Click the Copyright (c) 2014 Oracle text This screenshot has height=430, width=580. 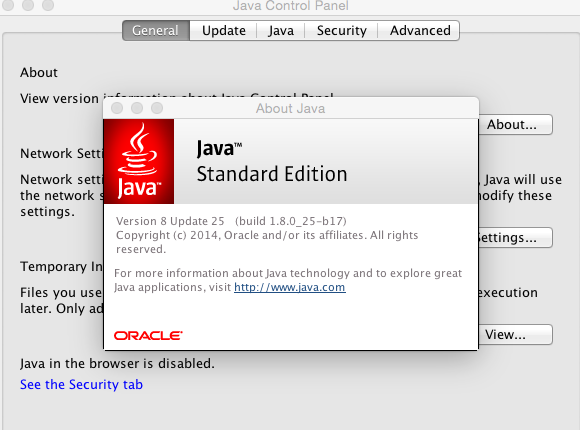(x=267, y=242)
